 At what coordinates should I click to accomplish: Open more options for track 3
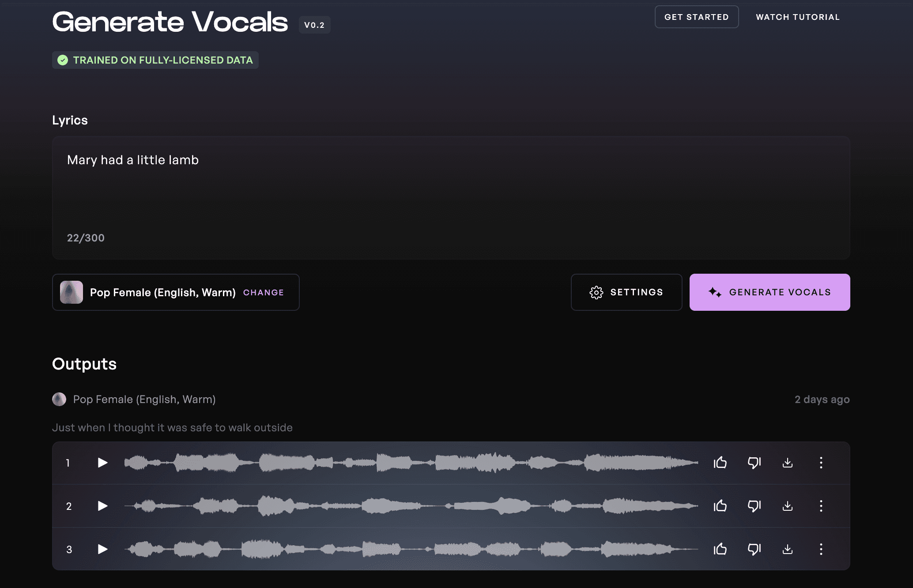(821, 549)
